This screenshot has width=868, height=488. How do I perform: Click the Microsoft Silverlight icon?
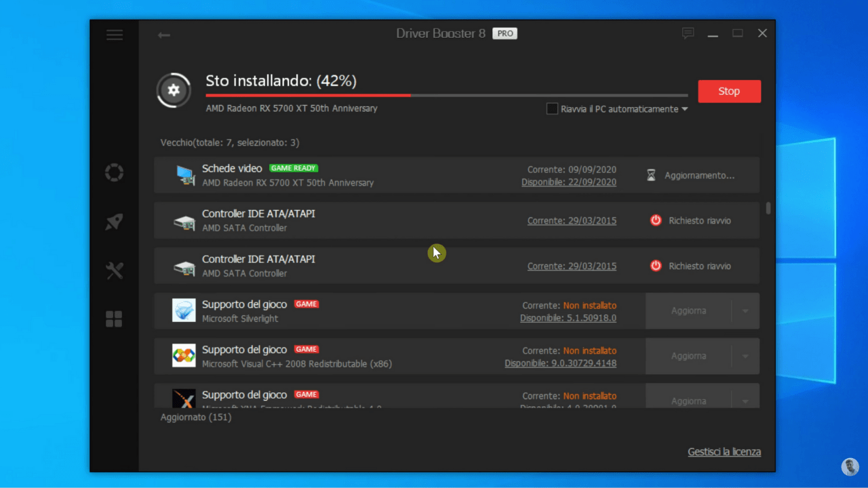[184, 310]
